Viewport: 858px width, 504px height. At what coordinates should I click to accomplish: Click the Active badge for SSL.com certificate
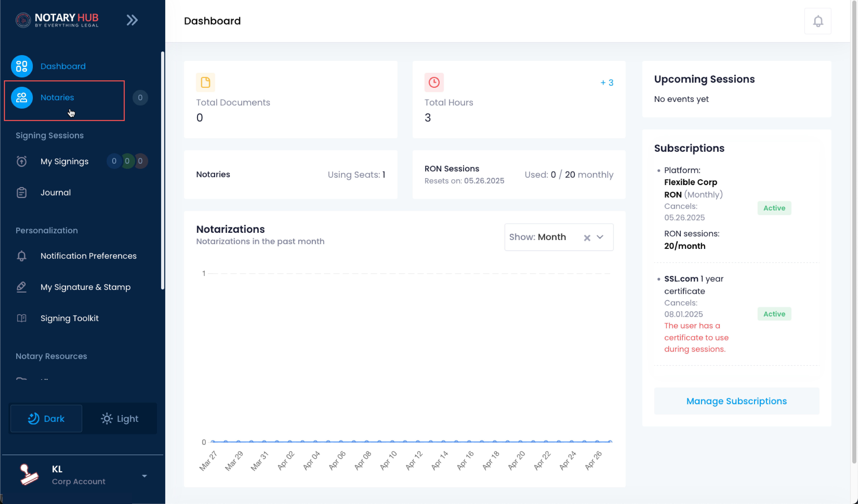[x=774, y=314]
